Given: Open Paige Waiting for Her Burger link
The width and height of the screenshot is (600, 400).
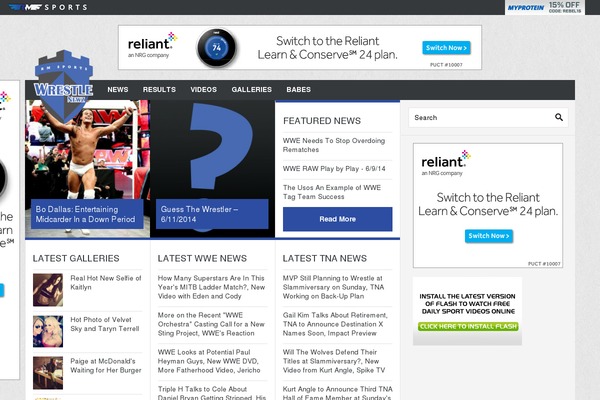Looking at the screenshot, I should [x=106, y=366].
